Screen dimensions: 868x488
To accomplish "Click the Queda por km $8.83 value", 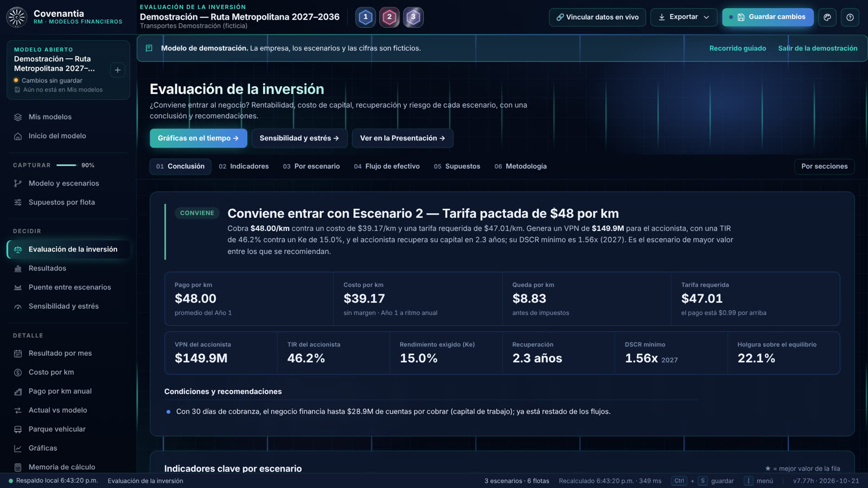I will pos(529,299).
